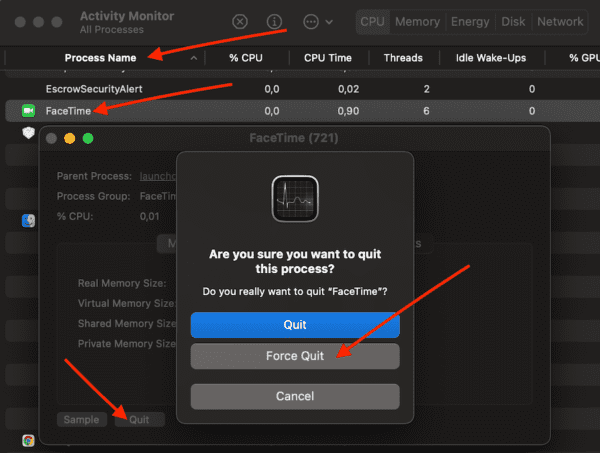Switch to the CPU tab

[x=372, y=22]
